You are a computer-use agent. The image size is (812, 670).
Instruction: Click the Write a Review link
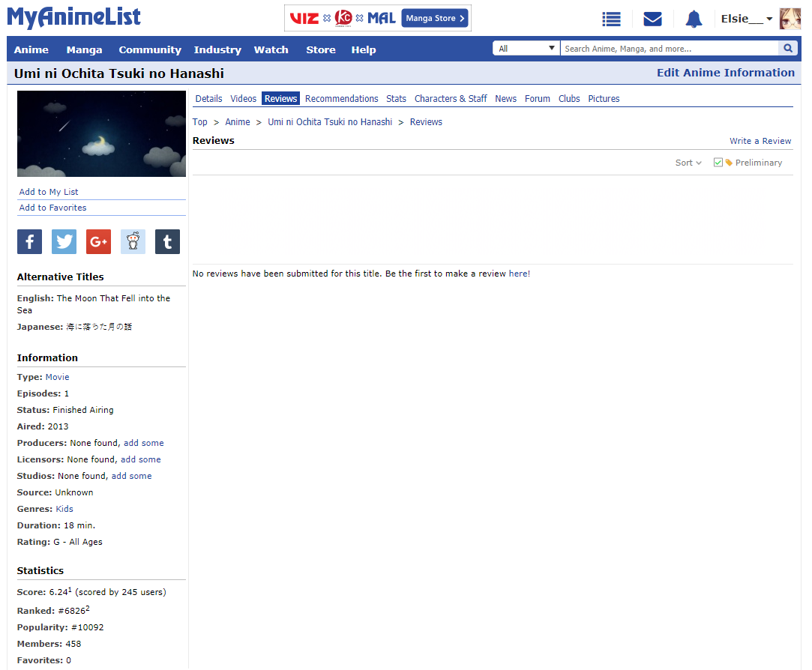point(760,141)
